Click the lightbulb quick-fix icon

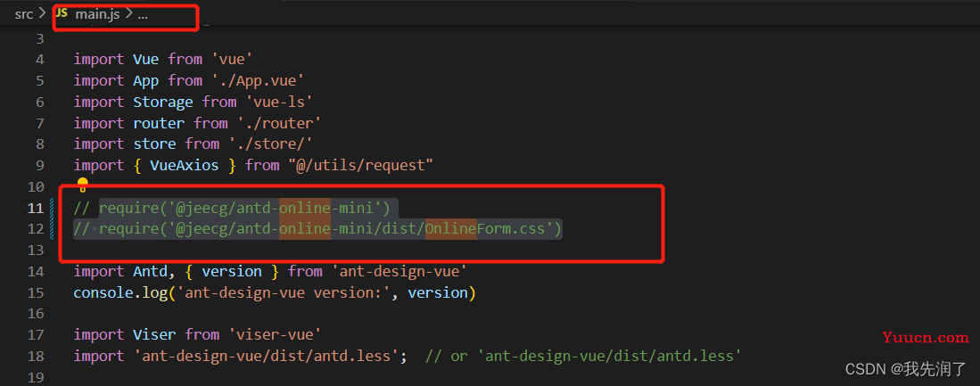83,185
